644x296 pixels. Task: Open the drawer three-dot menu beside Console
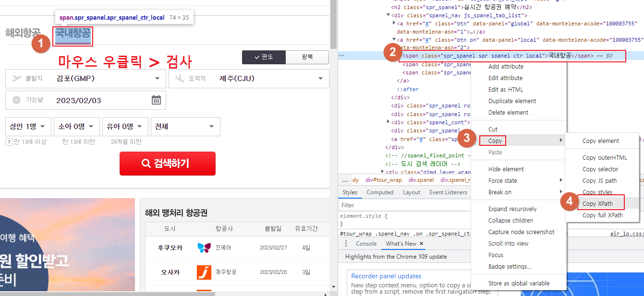point(346,244)
